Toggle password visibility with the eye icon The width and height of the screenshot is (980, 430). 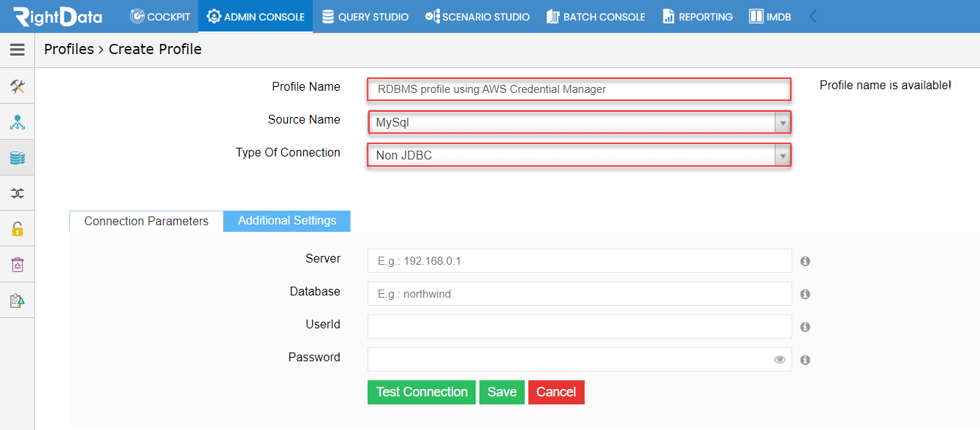point(779,359)
